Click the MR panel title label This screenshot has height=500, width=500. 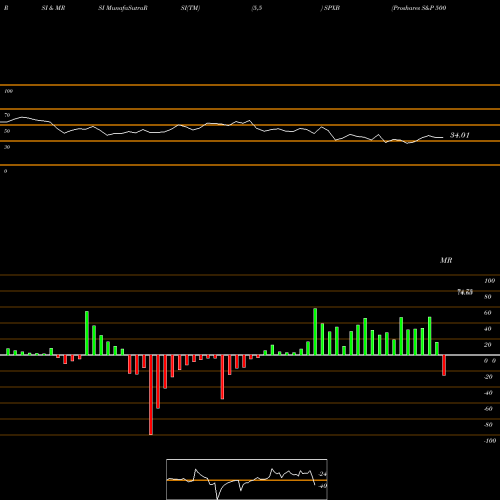tap(446, 260)
